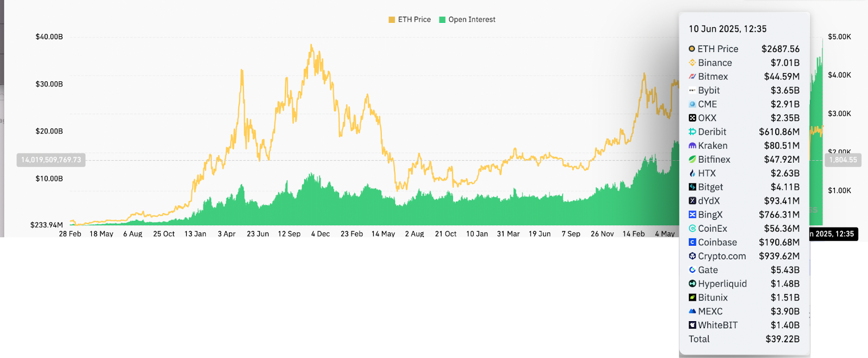Image resolution: width=868 pixels, height=358 pixels.
Task: Click the Bybit value $3.65B
Action: [x=785, y=91]
